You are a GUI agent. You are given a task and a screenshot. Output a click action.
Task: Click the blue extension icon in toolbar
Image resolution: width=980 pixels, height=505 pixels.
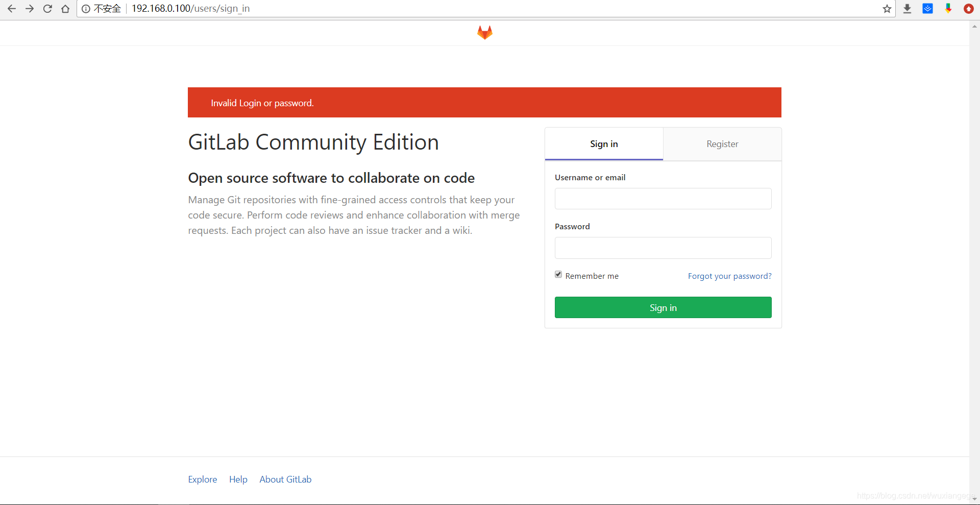tap(928, 9)
